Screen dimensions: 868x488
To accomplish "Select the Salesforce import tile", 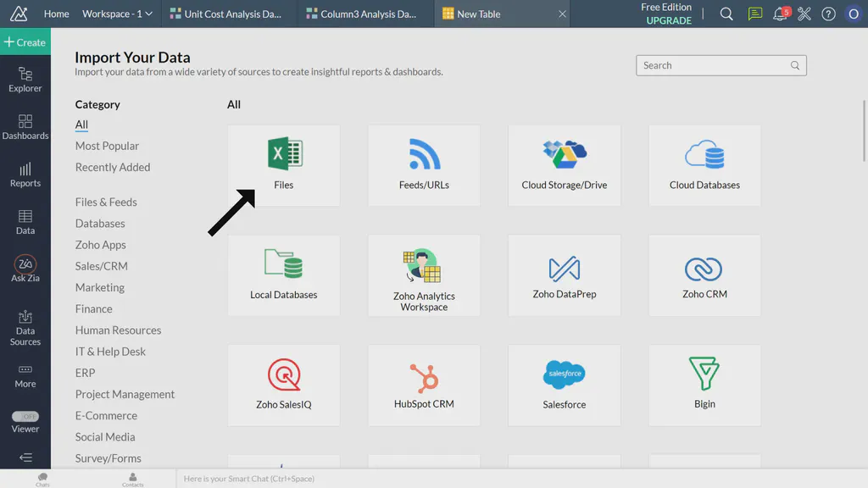I will point(564,385).
